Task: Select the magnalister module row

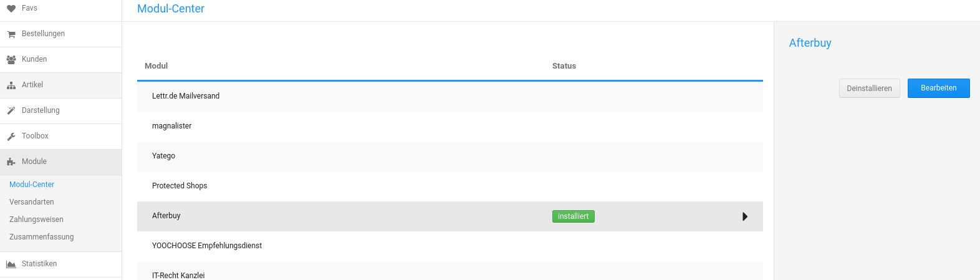Action: 450,126
